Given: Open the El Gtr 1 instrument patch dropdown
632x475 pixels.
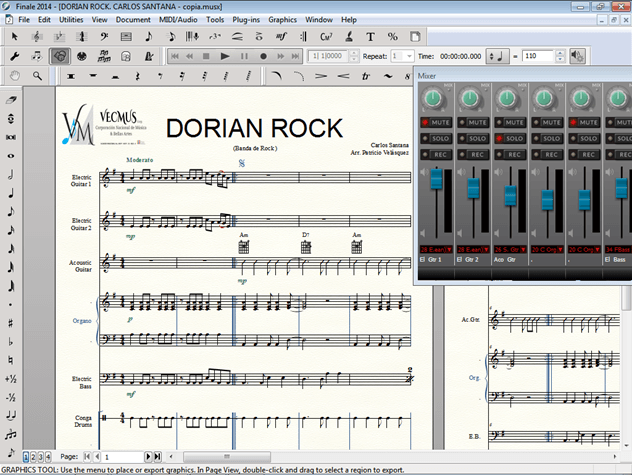Looking at the screenshot, I should (x=449, y=248).
